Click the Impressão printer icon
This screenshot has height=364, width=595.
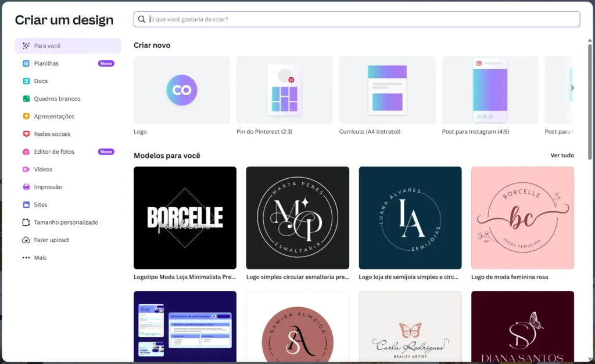pyautogui.click(x=26, y=187)
